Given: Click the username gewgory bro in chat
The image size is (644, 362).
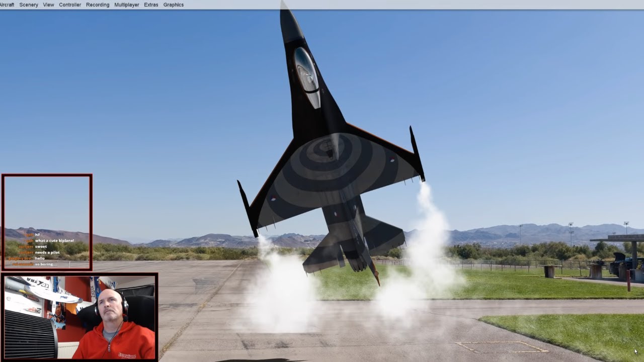Looking at the screenshot, I should (x=20, y=258).
